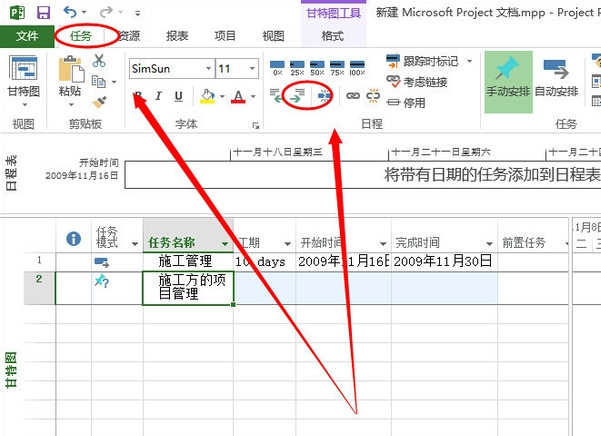
Task: Open the font color dropdown arrow
Action: click(253, 97)
